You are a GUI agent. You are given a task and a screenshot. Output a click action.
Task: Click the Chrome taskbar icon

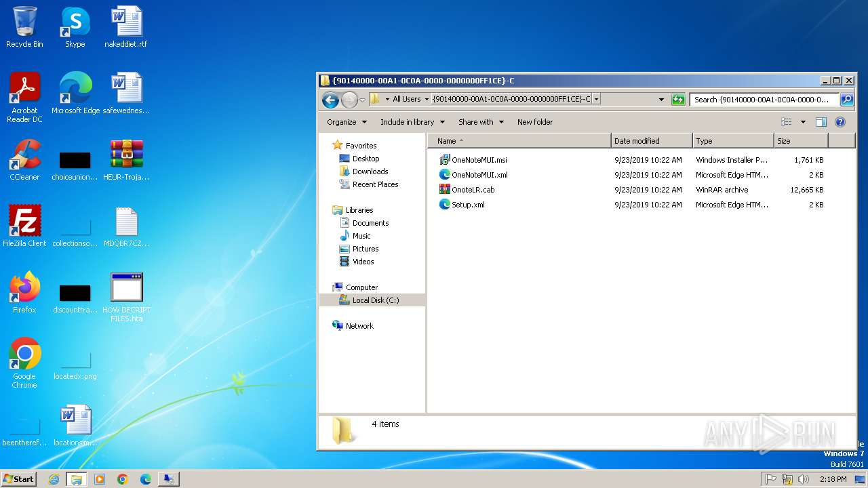click(x=123, y=479)
